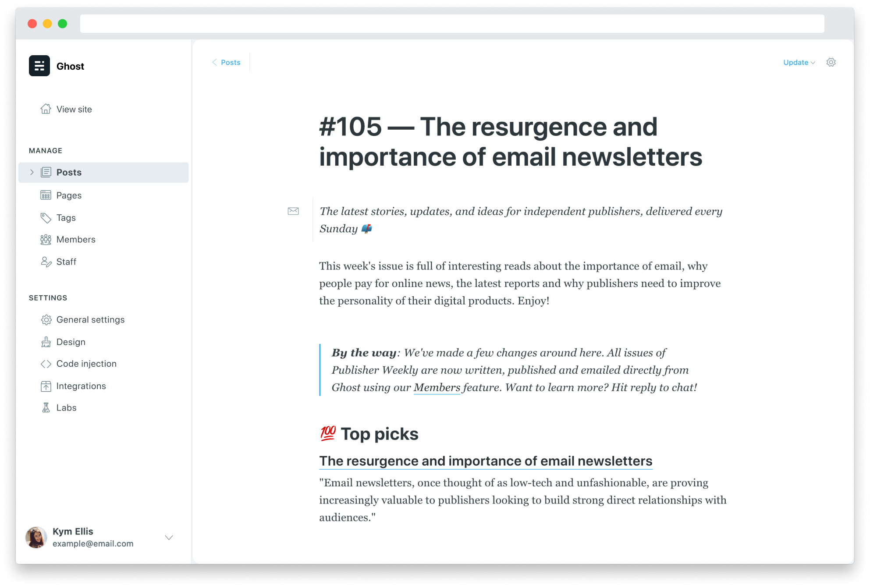Click the Members people icon
Viewport: 870px width, 588px height.
[x=46, y=240]
